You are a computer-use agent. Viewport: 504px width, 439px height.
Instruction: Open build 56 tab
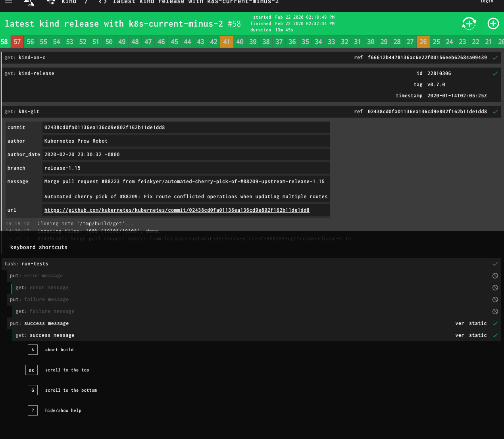(30, 42)
